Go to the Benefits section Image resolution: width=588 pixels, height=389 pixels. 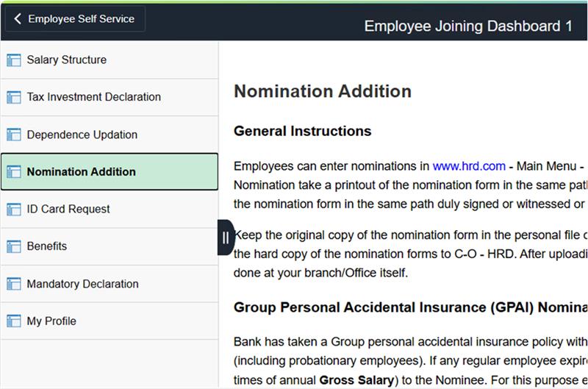tap(47, 246)
